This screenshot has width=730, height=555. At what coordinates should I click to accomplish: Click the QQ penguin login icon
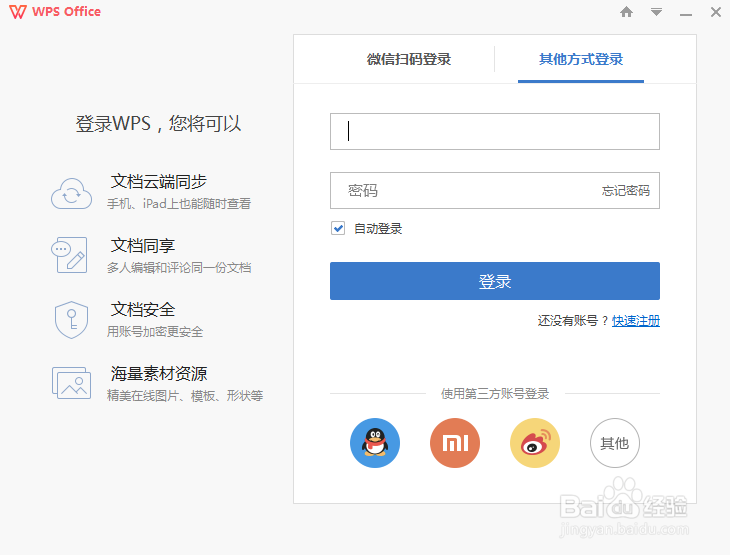point(375,443)
